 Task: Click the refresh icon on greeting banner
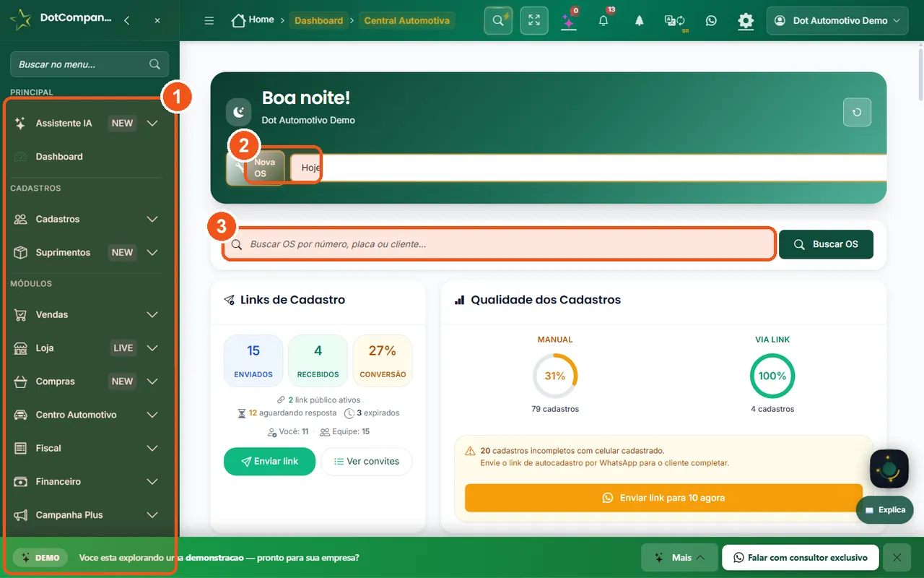[857, 112]
